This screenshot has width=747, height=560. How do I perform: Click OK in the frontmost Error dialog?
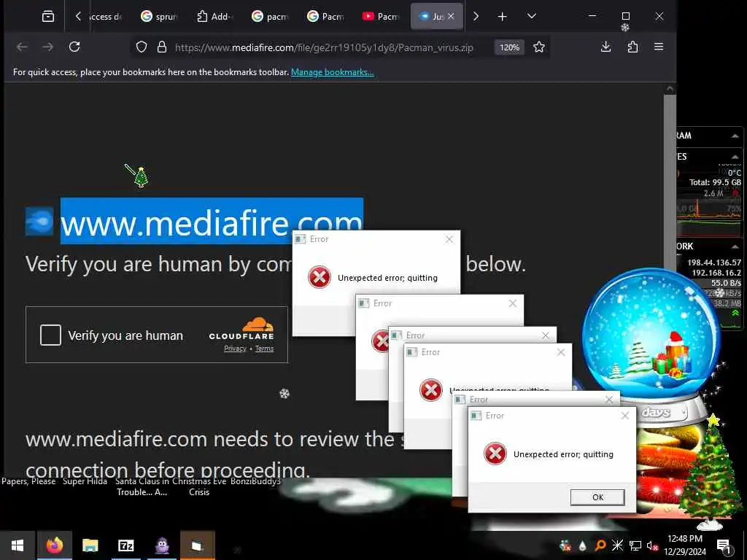[597, 497]
